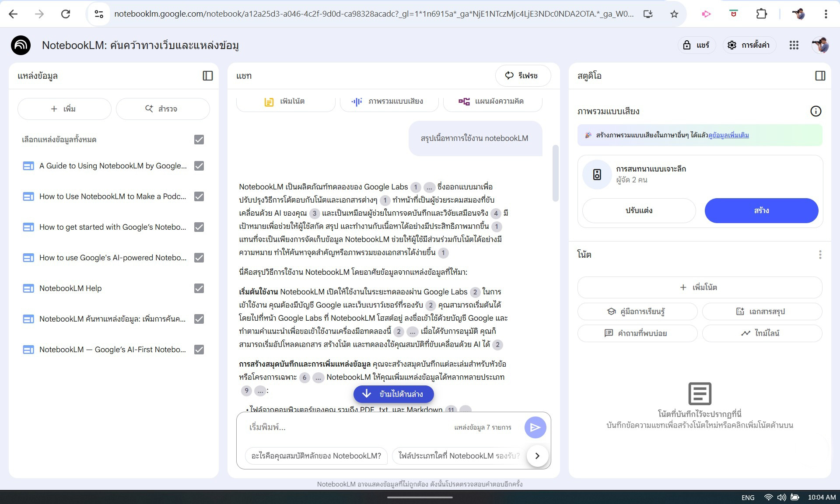Click the ปรับแต่ง customize button
This screenshot has height=504, width=840.
[639, 210]
